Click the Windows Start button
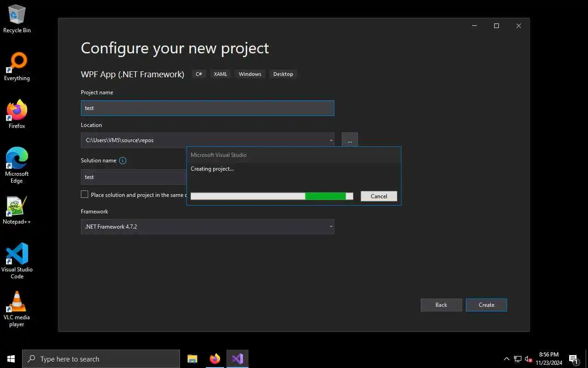Viewport: 588px width, 368px height. [11, 359]
